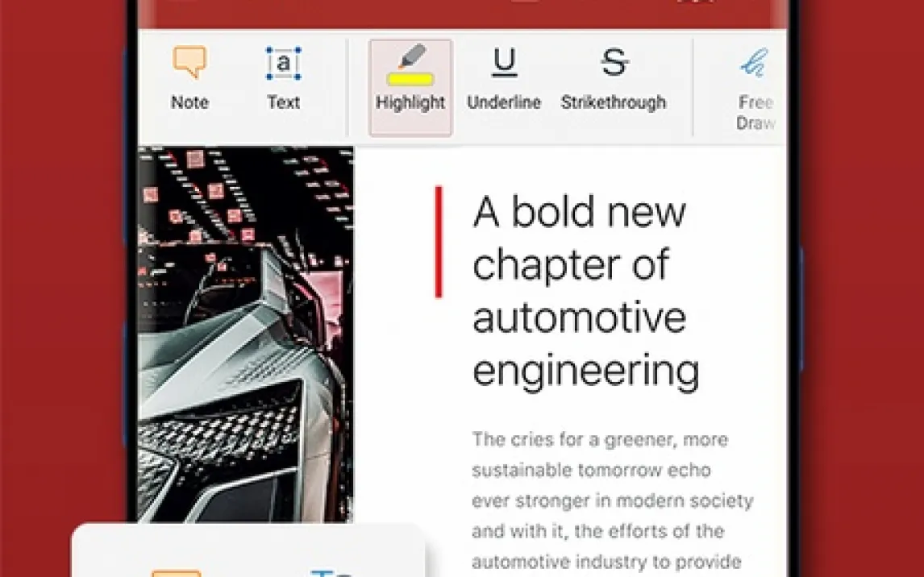
Task: Select the Free Draw scribble icon
Action: coord(755,63)
